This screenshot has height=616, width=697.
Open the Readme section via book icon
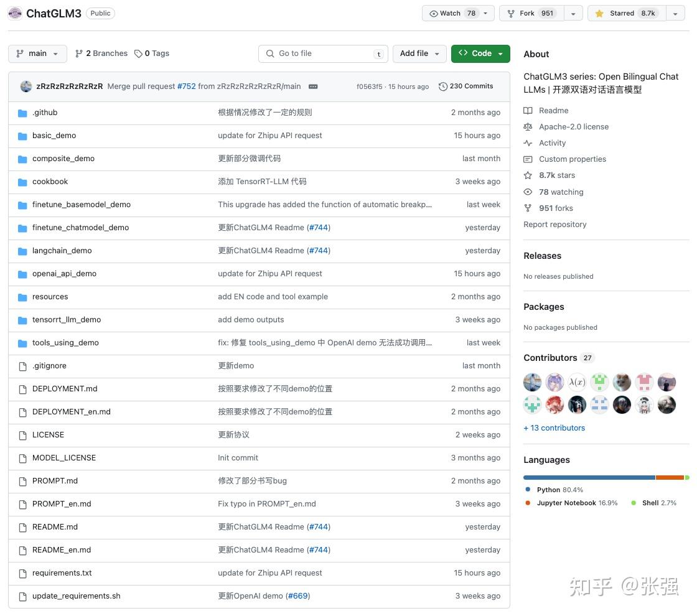pyautogui.click(x=528, y=110)
